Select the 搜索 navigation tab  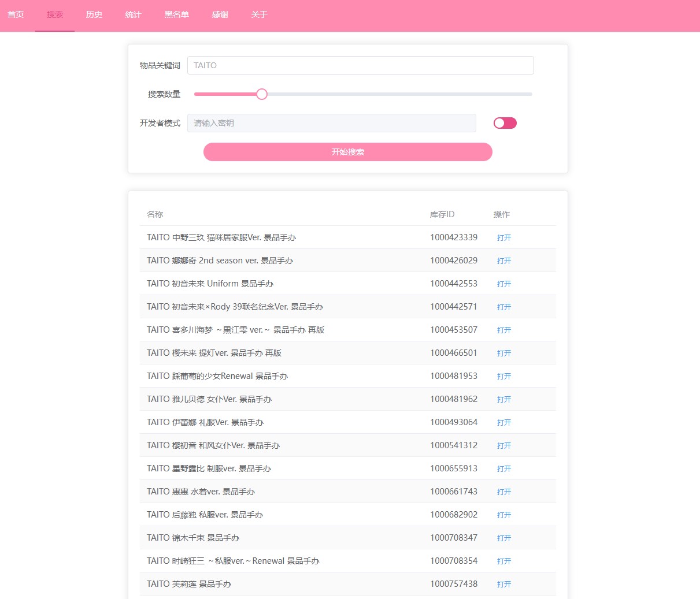click(55, 14)
